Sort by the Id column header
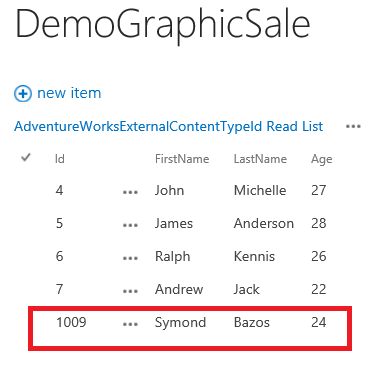 click(x=60, y=159)
